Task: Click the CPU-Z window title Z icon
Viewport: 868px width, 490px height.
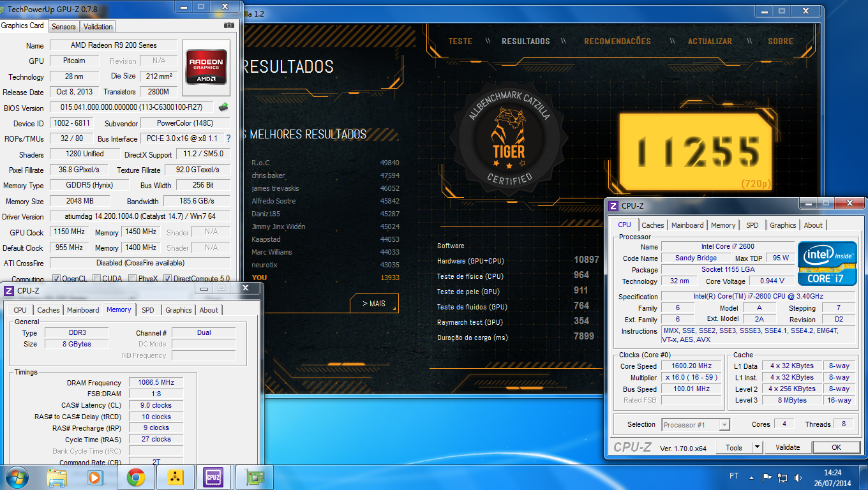Action: pyautogui.click(x=613, y=206)
